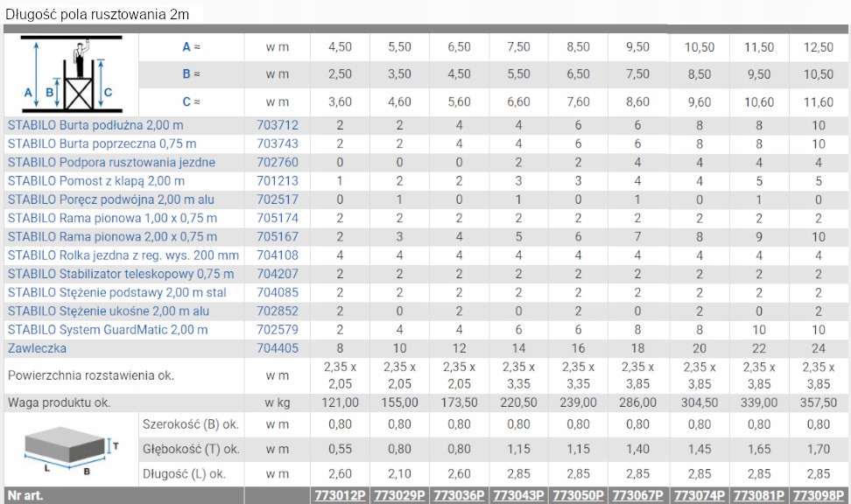Click part number 704207
This screenshot has width=851, height=504.
tap(278, 274)
